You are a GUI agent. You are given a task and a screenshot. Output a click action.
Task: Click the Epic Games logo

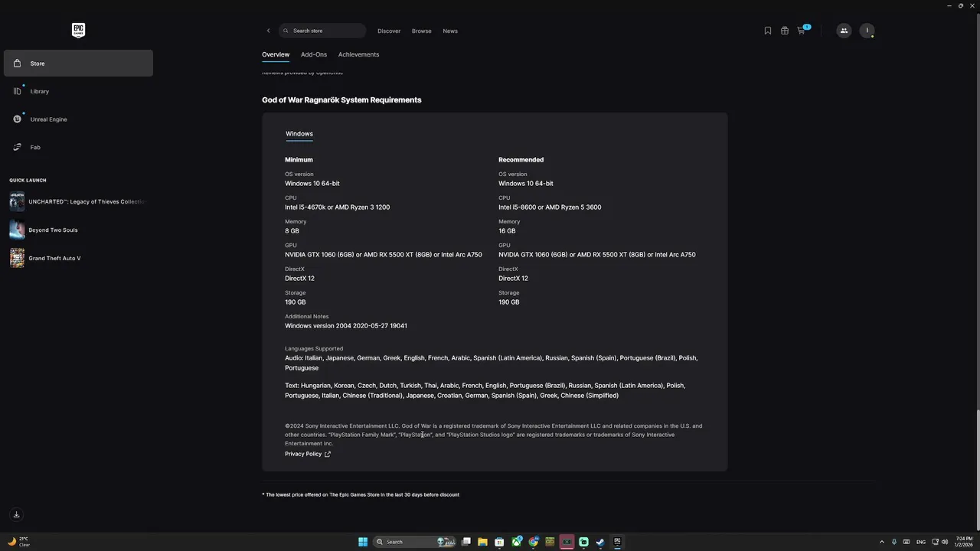[x=78, y=30]
